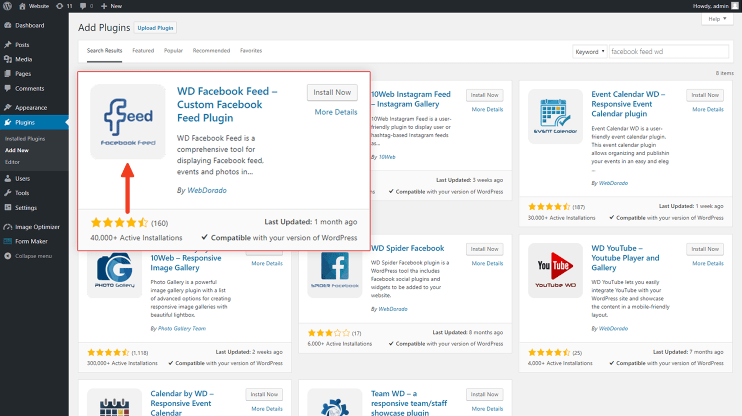Open plugin Editor submenu item
Viewport: 742px width, 416px height.
(x=12, y=162)
